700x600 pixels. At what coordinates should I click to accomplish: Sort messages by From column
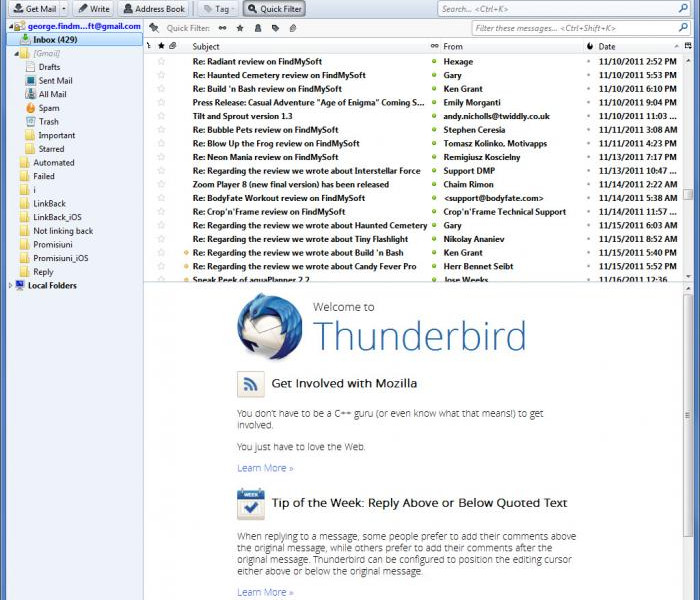point(512,46)
